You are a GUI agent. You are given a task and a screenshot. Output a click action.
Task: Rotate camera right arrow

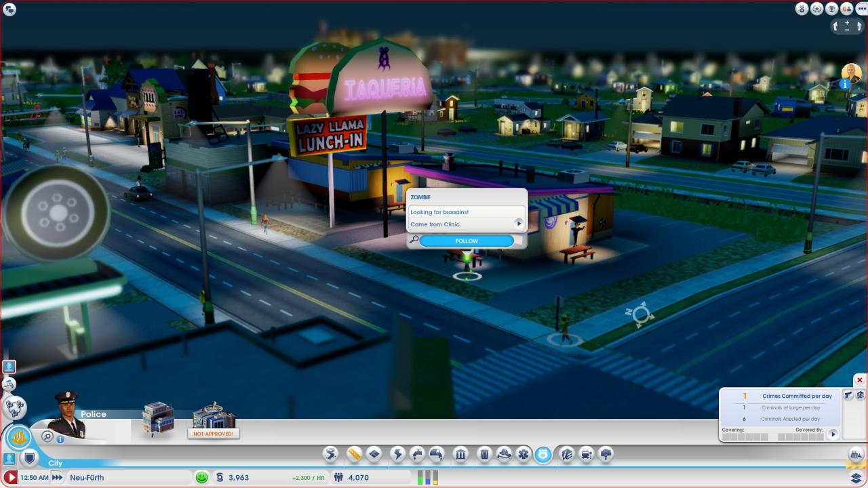[858, 26]
